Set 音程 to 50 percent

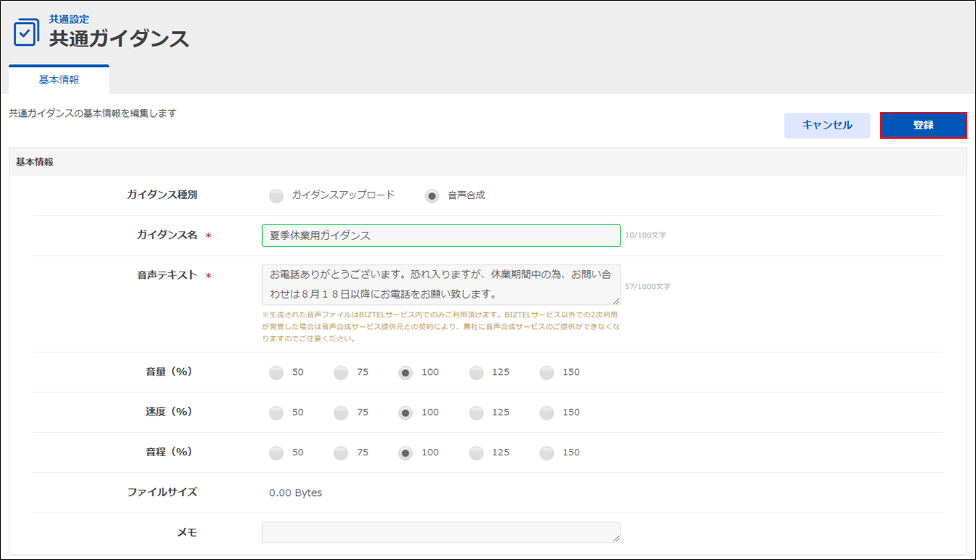276,453
